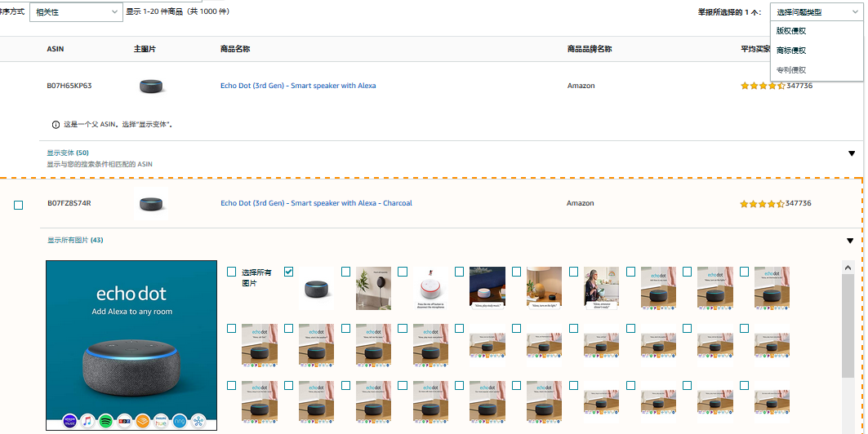Screen dimensions: 868x434
Task: Click the 显示 1-20 件商品 result count text
Action: (178, 11)
